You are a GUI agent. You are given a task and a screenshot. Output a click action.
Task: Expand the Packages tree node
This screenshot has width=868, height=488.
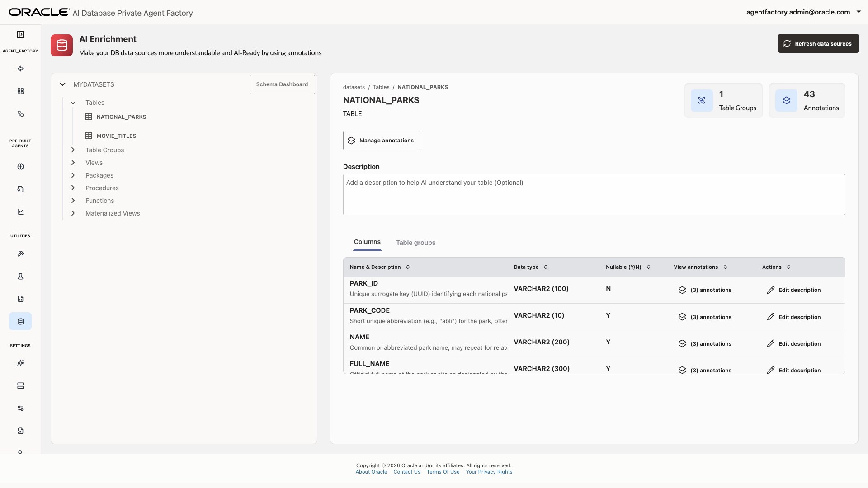point(73,175)
